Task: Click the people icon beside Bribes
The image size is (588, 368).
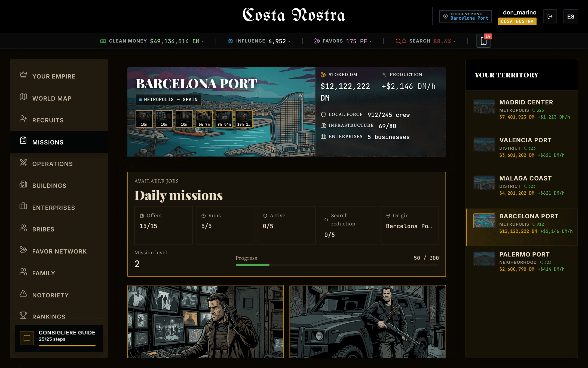Action: coord(23,228)
